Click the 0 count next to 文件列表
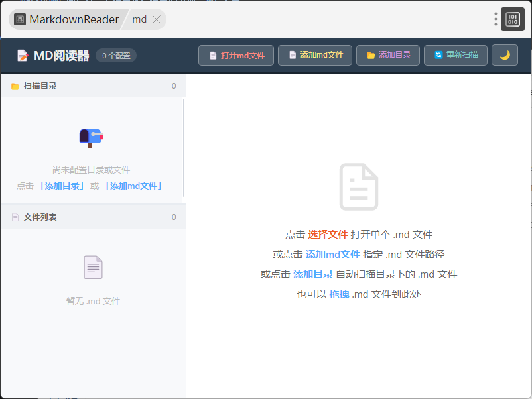 pos(174,217)
